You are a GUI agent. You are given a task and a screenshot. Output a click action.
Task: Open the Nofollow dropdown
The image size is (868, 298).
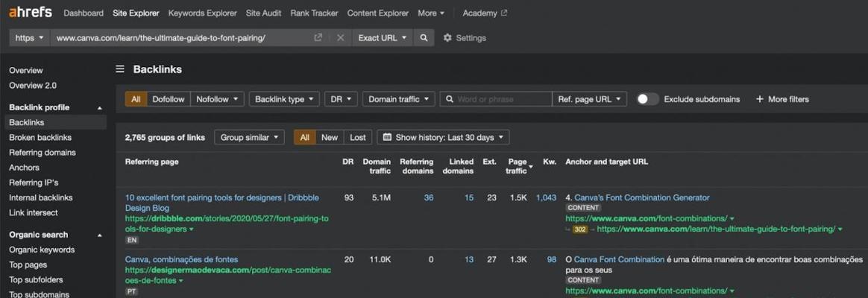217,99
